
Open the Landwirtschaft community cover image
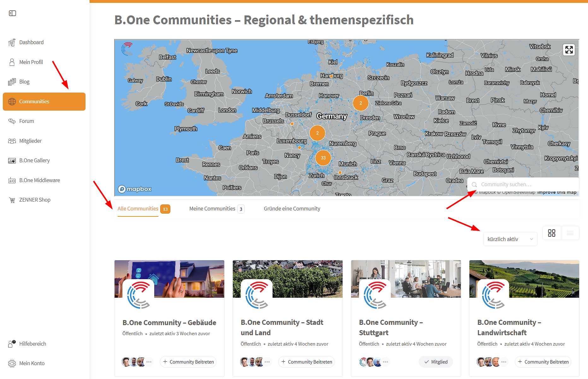point(524,279)
